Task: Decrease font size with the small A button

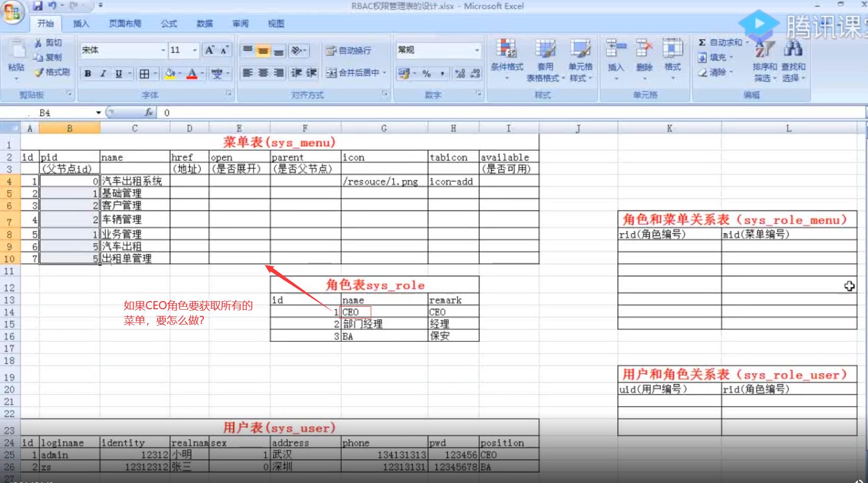Action: click(x=223, y=50)
